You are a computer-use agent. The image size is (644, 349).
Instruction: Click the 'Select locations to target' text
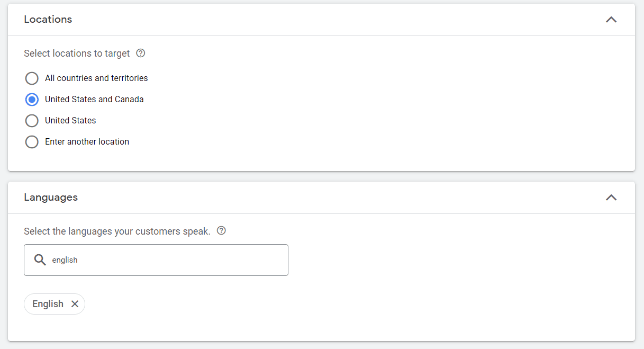coord(77,53)
